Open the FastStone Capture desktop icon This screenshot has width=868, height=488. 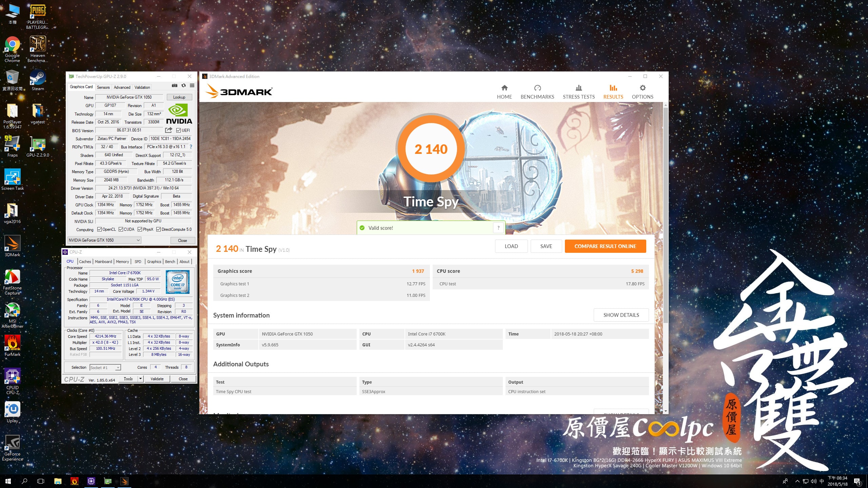pyautogui.click(x=12, y=282)
